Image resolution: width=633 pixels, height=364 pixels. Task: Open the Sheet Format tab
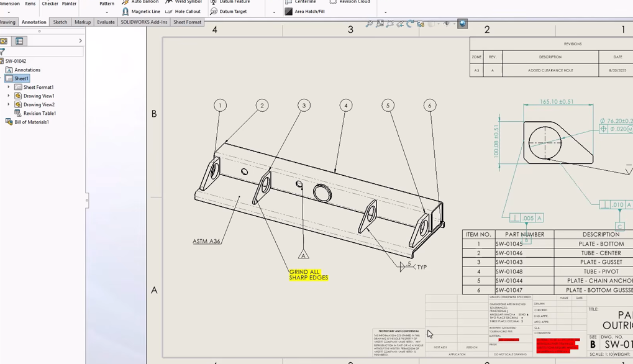[x=188, y=22]
